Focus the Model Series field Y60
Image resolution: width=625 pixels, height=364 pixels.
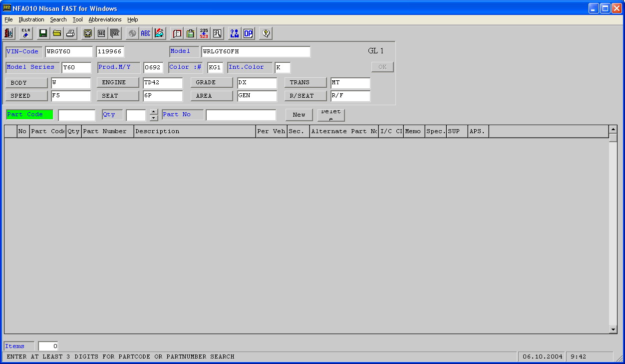point(76,68)
